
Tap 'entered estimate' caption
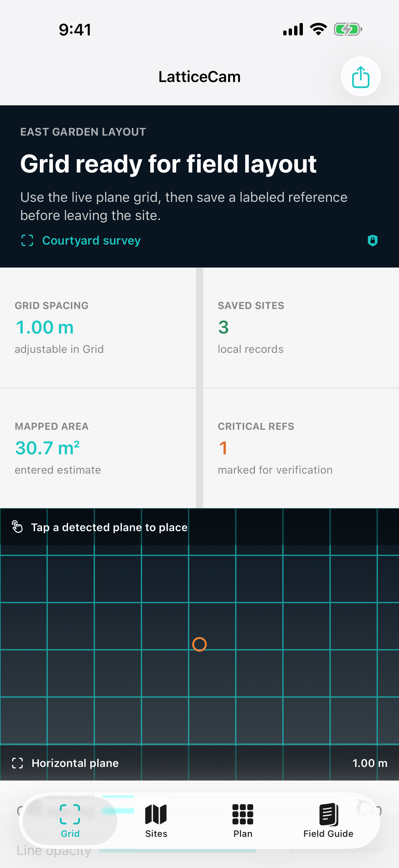coord(58,470)
